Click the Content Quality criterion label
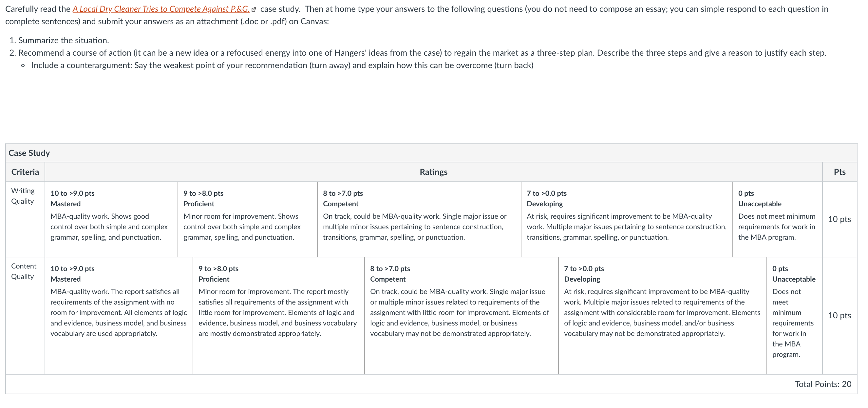 coord(24,271)
